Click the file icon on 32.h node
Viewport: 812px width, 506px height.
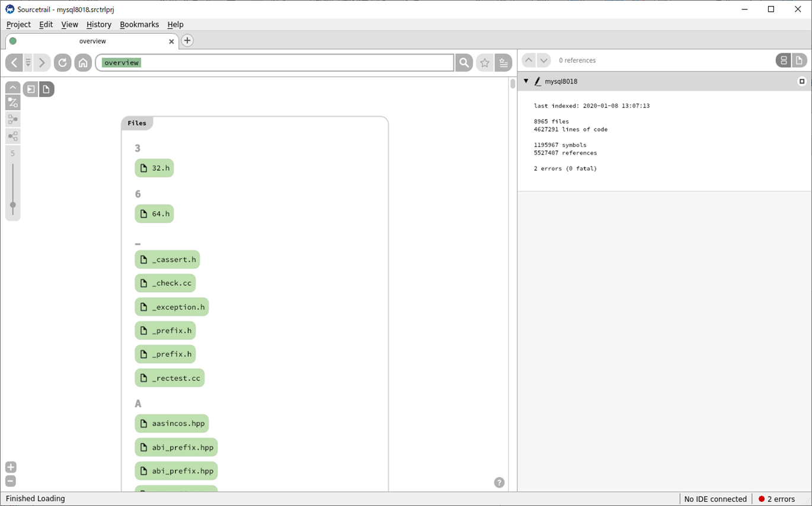coord(143,168)
